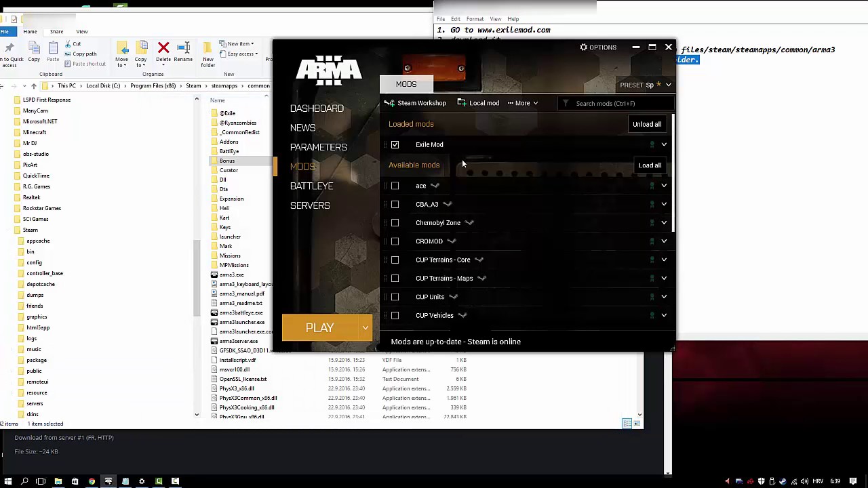
Task: Enable the CUP Vehicles checkbox
Action: point(395,315)
